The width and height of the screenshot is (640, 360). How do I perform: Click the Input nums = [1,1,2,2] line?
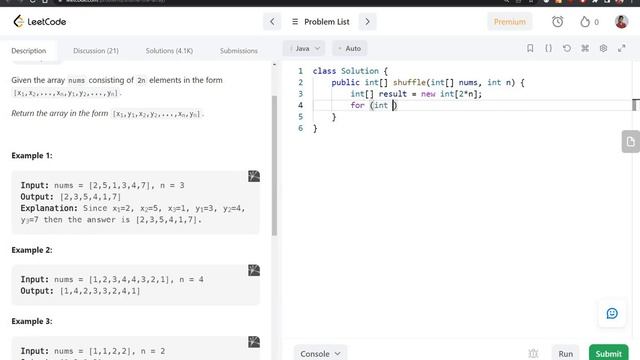point(93,351)
